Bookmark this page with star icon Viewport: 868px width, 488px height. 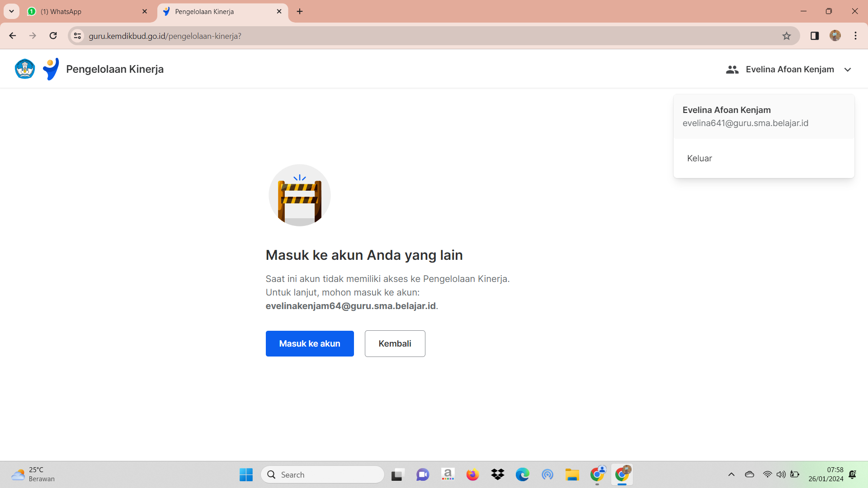pos(787,36)
